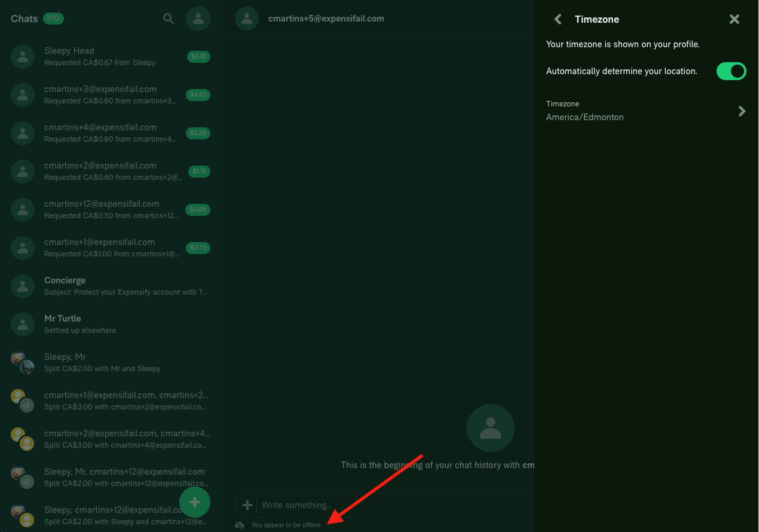The image size is (759, 532).
Task: Click the offline crossed-cloud status icon
Action: 240,524
